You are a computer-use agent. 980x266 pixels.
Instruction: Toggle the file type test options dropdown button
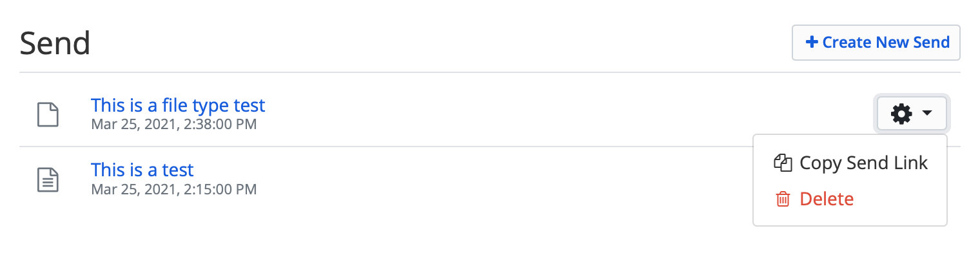pyautogui.click(x=911, y=114)
